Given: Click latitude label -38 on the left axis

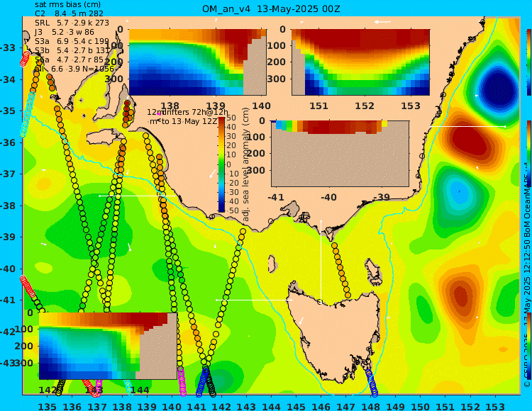Looking at the screenshot, I should click(x=8, y=205).
